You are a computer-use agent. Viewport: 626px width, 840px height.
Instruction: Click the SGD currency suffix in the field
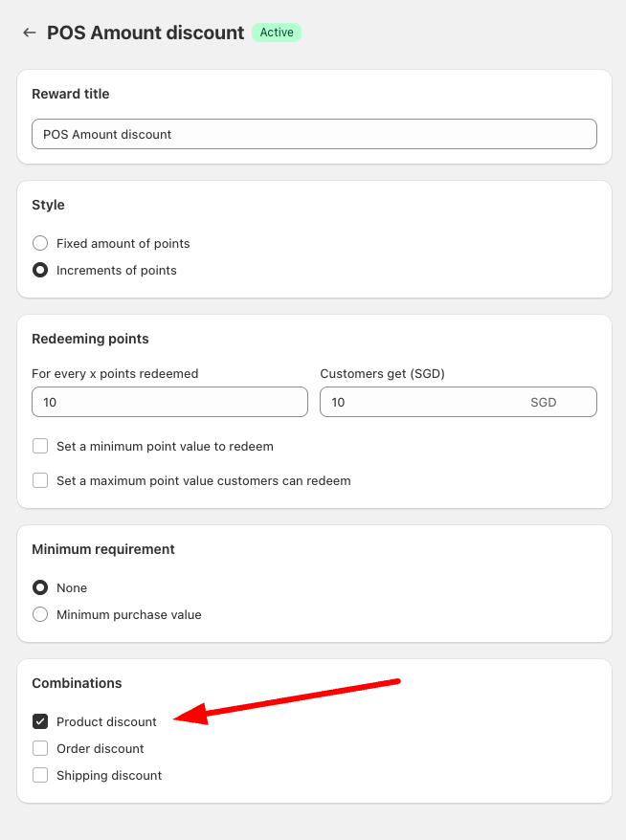[543, 403]
